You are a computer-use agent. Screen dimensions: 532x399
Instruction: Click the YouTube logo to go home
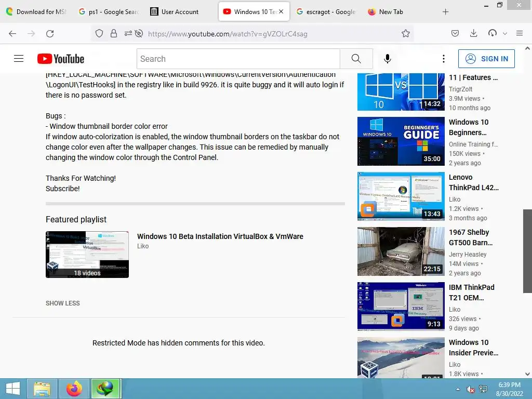tap(61, 59)
